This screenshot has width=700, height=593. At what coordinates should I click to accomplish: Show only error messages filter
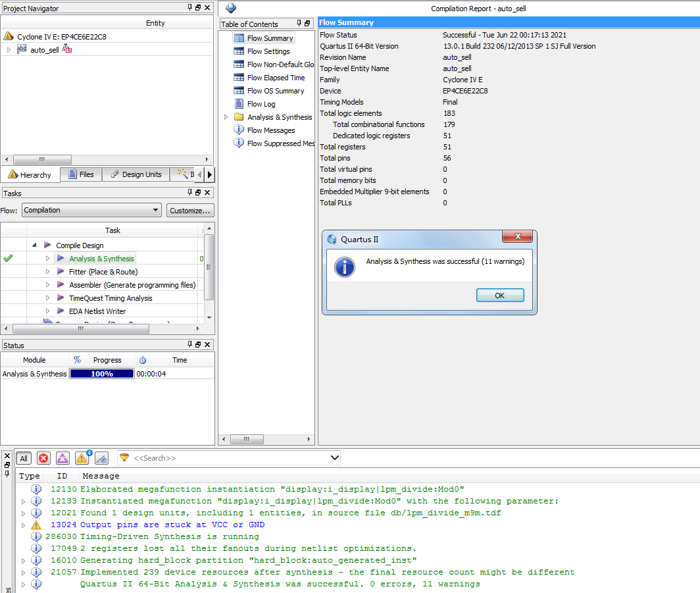pyautogui.click(x=43, y=458)
